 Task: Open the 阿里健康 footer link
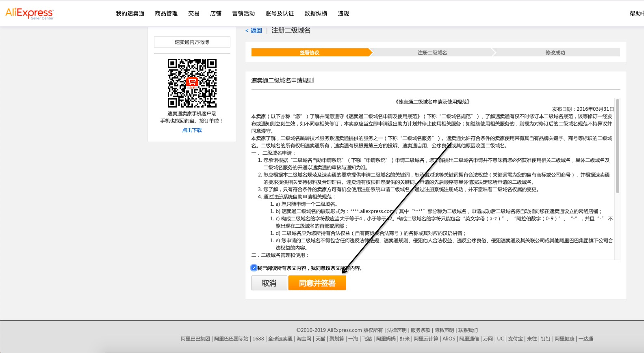click(x=565, y=339)
